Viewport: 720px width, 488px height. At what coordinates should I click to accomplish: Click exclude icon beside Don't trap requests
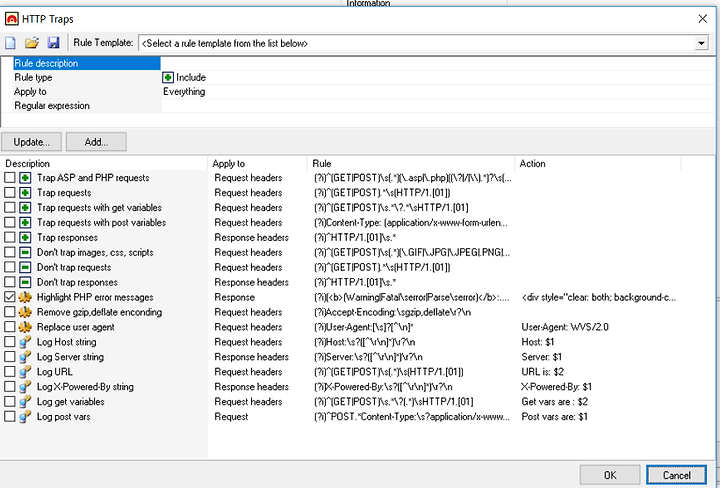[x=25, y=267]
